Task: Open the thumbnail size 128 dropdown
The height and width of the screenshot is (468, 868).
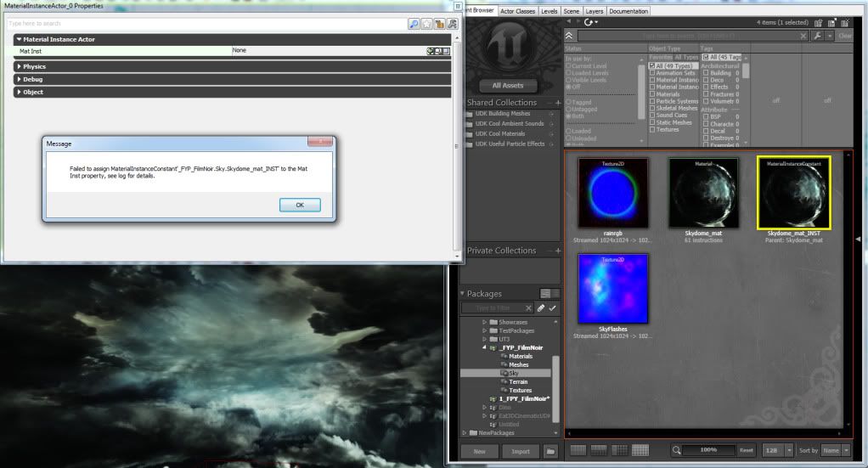Action: coord(789,450)
